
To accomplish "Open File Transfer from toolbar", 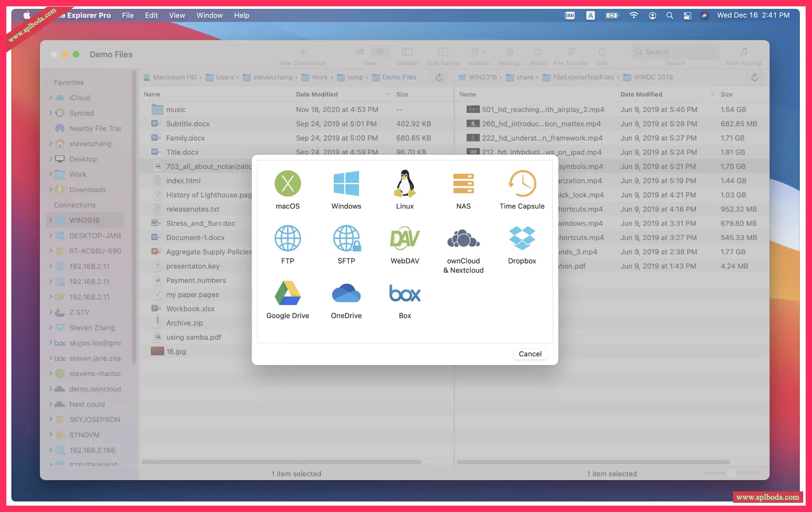I will coord(571,52).
